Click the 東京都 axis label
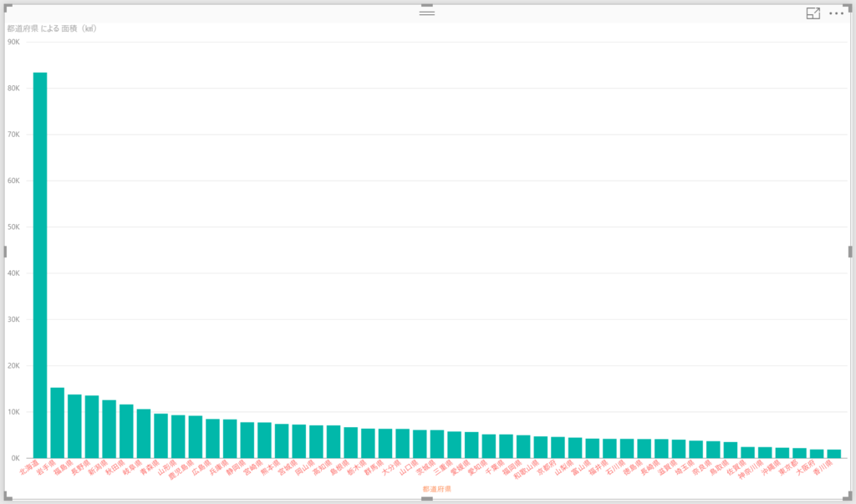The image size is (856, 504). click(x=787, y=468)
